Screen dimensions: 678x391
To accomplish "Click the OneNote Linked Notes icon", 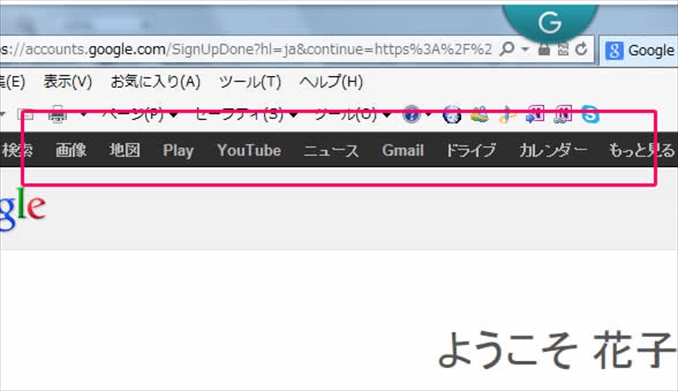I will 563,115.
